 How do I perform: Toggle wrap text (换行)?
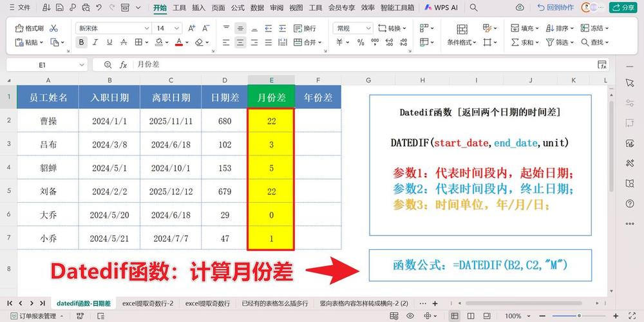click(305, 28)
